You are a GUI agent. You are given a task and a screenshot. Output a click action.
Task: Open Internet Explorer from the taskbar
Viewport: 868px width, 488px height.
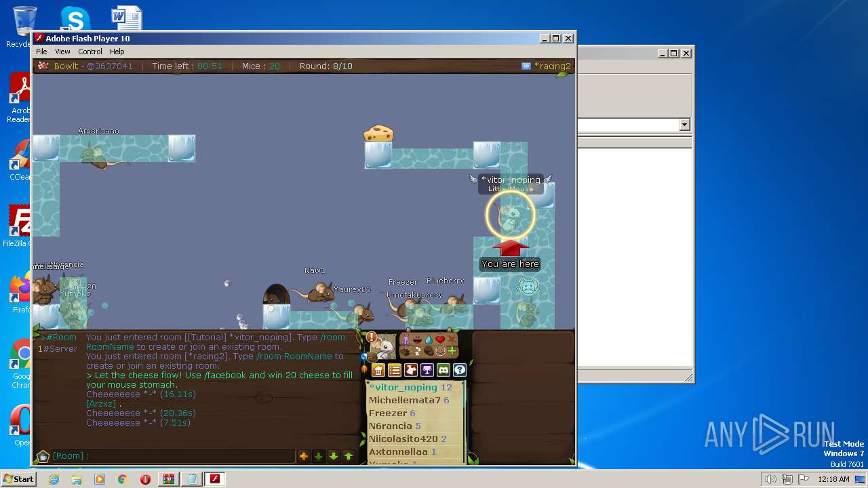pos(54,479)
